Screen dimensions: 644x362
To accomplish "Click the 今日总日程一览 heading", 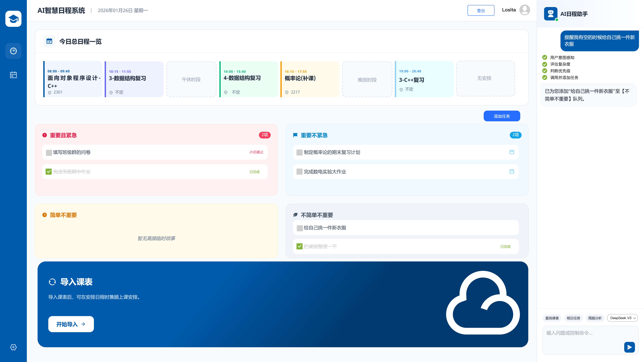I will click(x=80, y=41).
